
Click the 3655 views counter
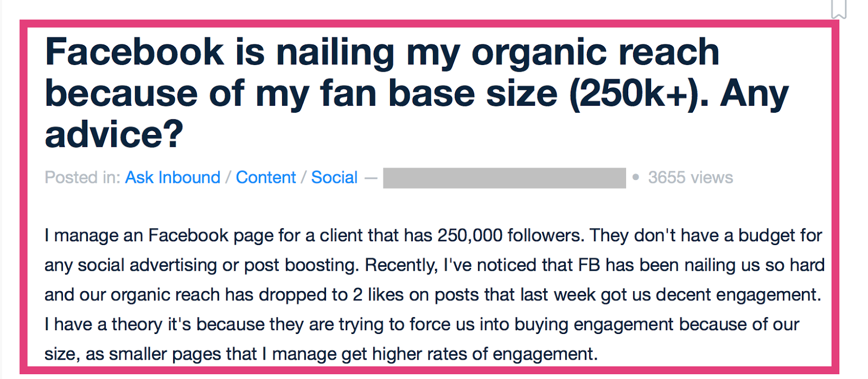(690, 177)
